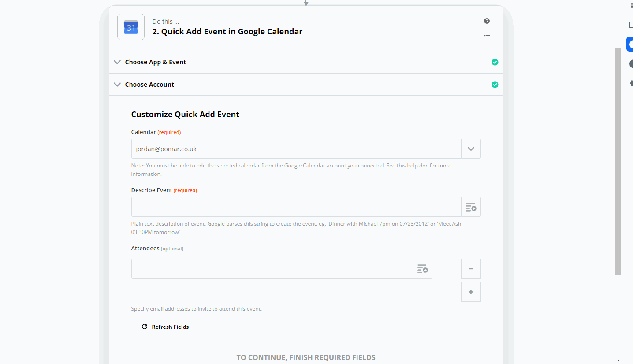The width and height of the screenshot is (633, 364).
Task: Click the Customize Quick Add Event heading
Action: pyautogui.click(x=185, y=115)
